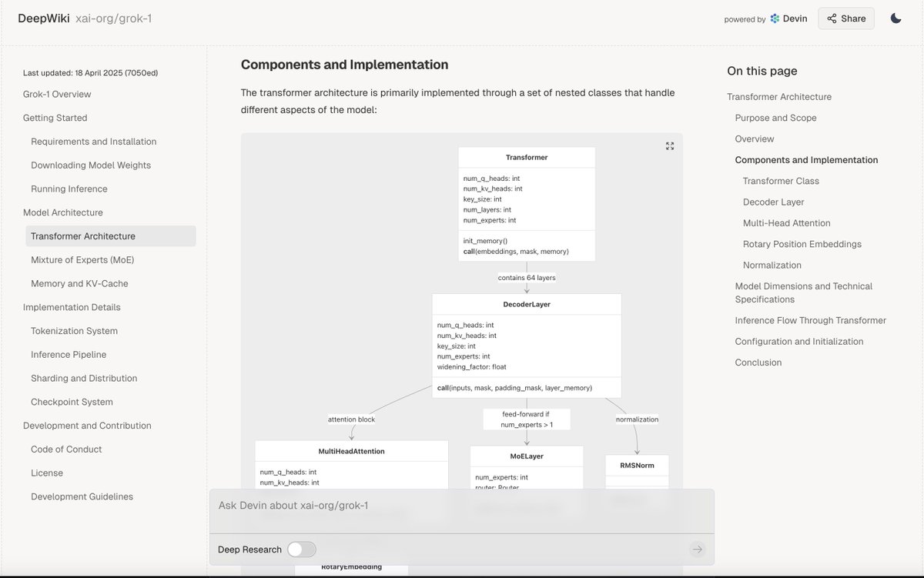This screenshot has height=578, width=924.
Task: Expand the diagram to fullscreen
Action: (669, 145)
